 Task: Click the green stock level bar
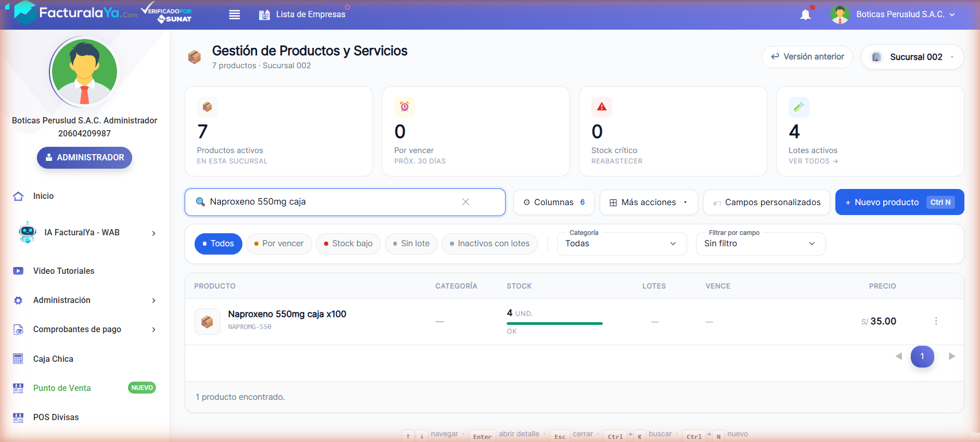pos(555,323)
